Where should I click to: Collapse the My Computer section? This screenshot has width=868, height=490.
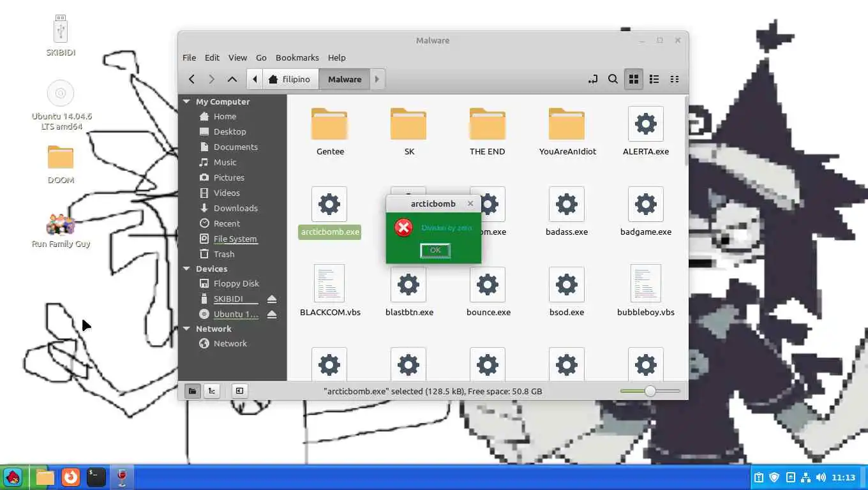point(187,101)
